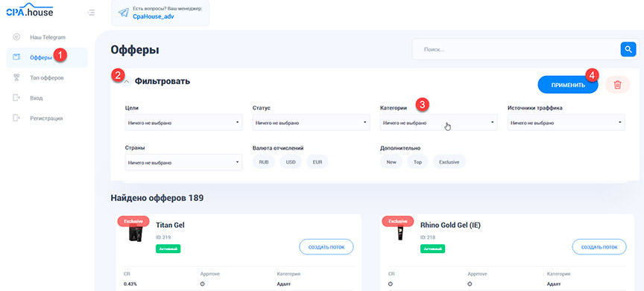Toggle the Top filter chip
Image resolution: width=644 pixels, height=291 pixels.
pyautogui.click(x=417, y=162)
